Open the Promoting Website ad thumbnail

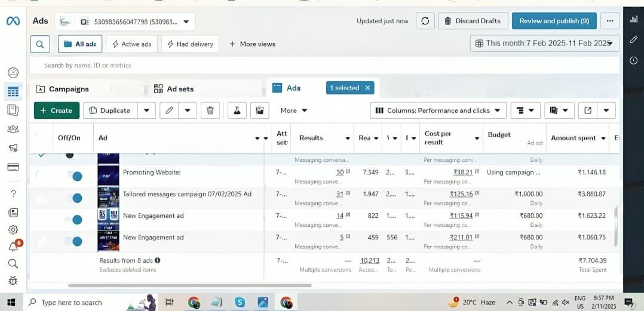(109, 175)
